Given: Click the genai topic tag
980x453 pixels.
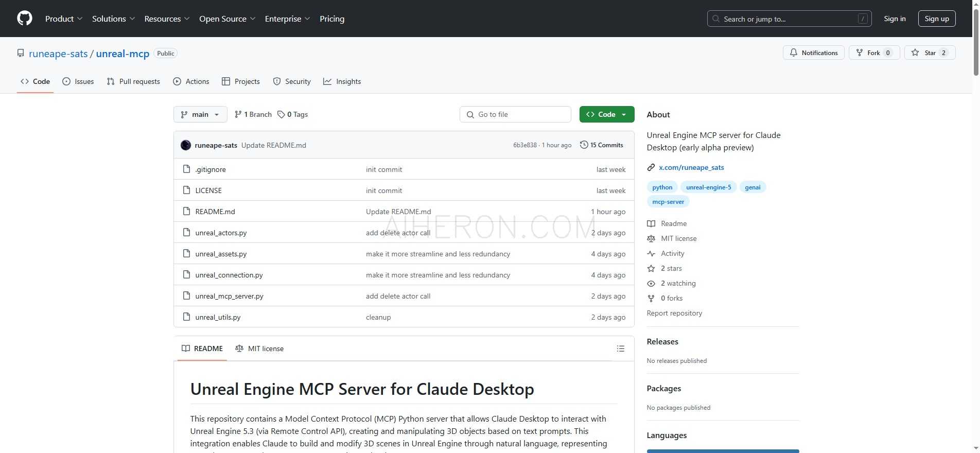Looking at the screenshot, I should click(x=752, y=187).
